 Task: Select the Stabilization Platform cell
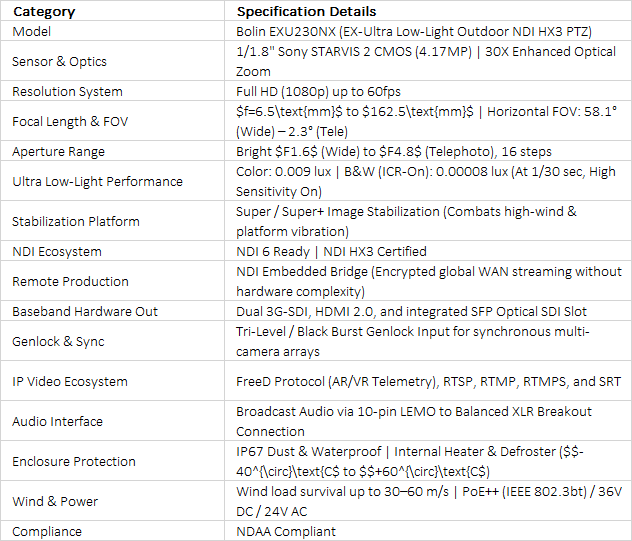point(112,221)
